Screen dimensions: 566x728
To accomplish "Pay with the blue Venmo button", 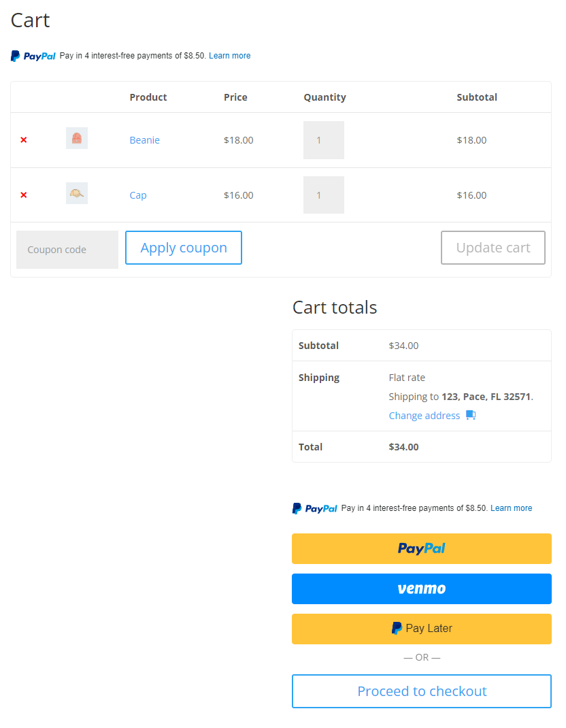I will coord(422,589).
